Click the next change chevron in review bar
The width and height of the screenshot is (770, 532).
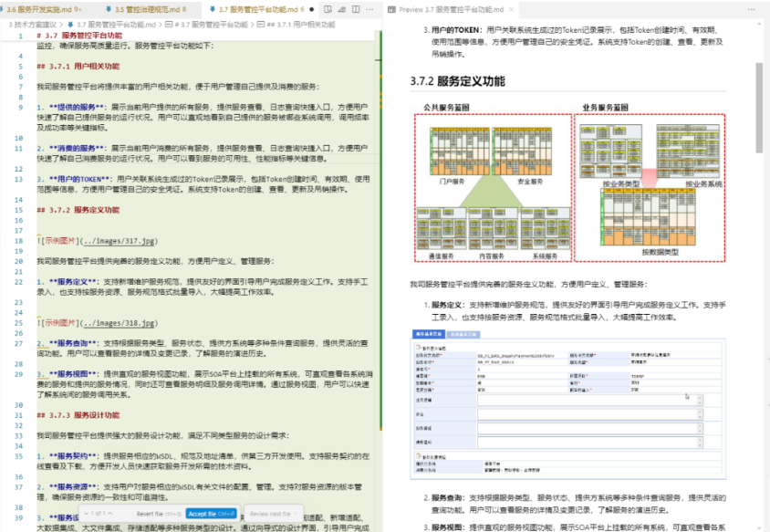(87, 514)
